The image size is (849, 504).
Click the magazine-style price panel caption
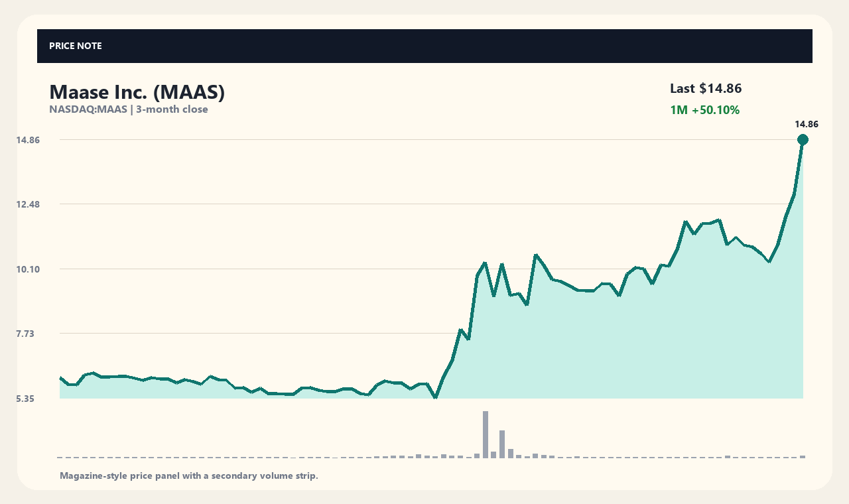coord(189,475)
